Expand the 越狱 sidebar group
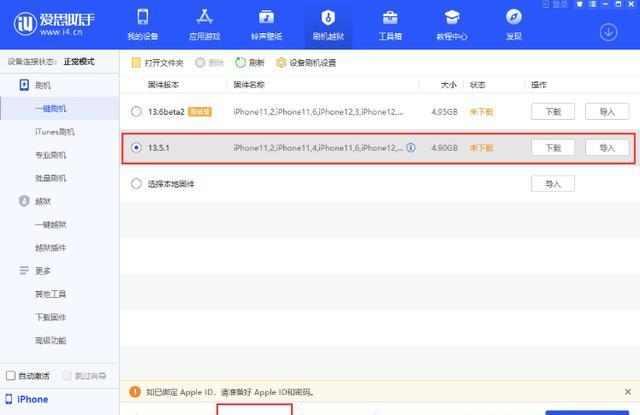 36,201
